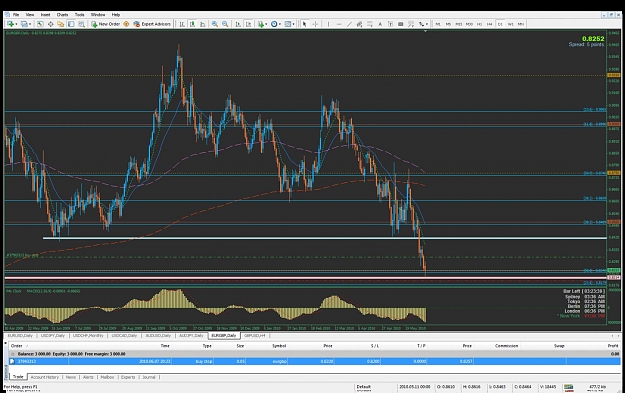Open the Indicators list icon
Viewport: 625px width, 393px height.
[x=261, y=24]
